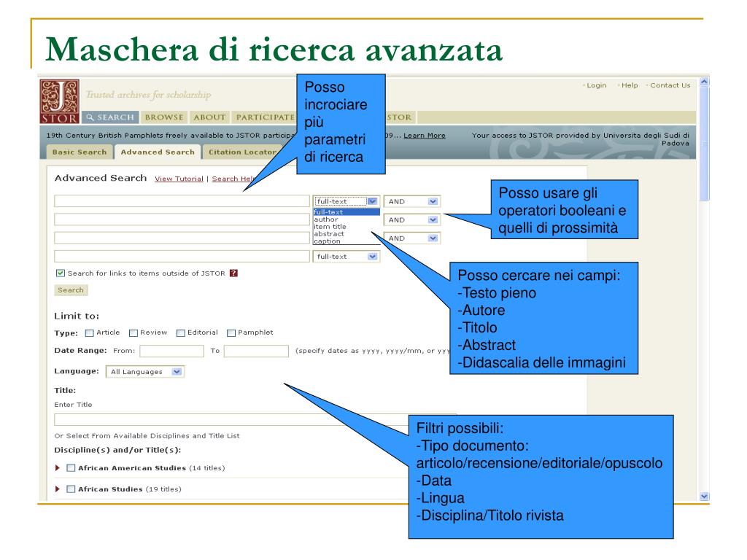The height and width of the screenshot is (560, 747).
Task: Click the Enter Title input field
Action: 231,419
